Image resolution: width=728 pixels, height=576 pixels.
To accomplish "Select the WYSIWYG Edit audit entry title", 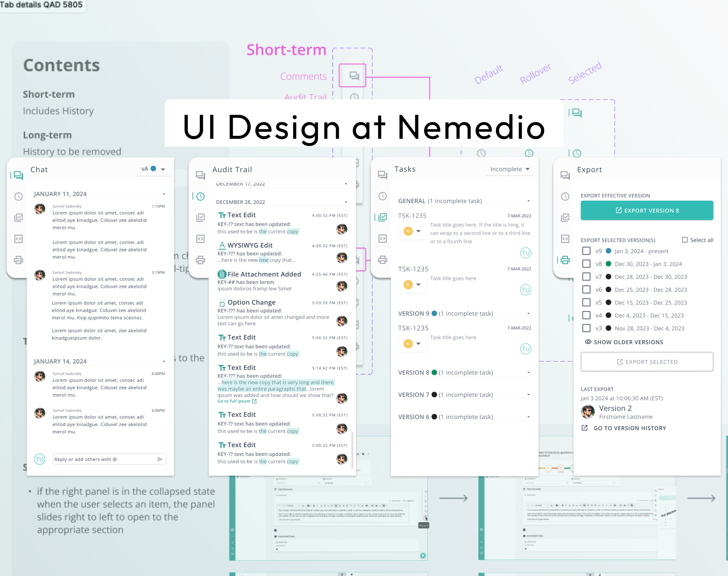I will click(x=250, y=245).
